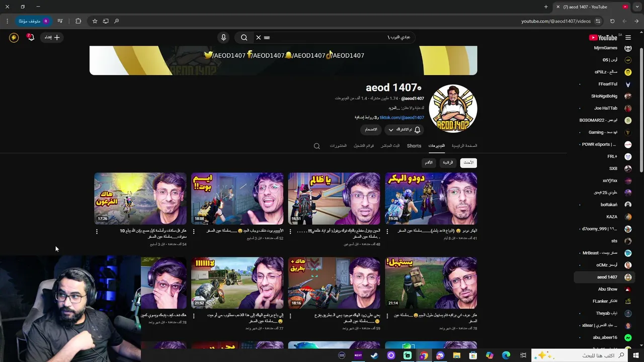Screen dimensions: 644x362
Task: Open the هاك الفرعون video thumbnail
Action: click(140, 199)
